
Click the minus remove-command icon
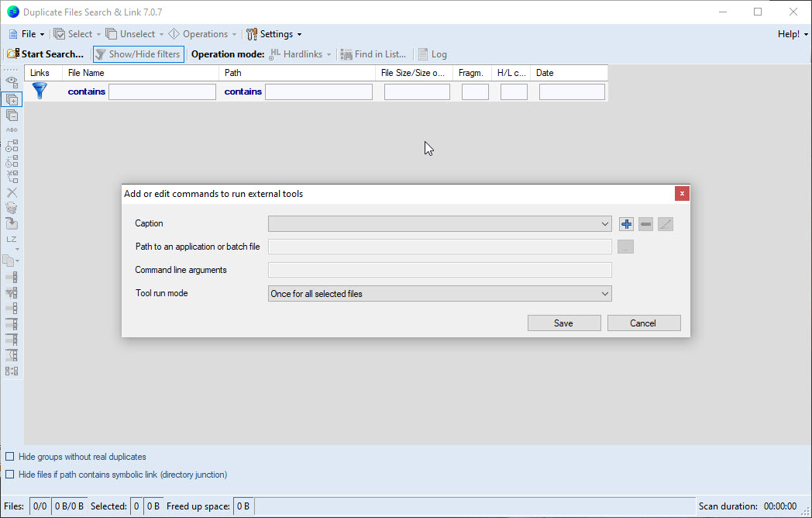[x=645, y=224]
